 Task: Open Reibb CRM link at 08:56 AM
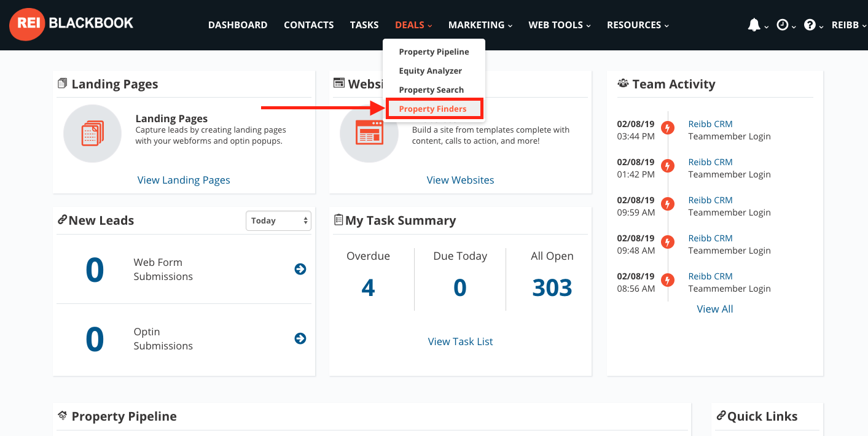[711, 276]
